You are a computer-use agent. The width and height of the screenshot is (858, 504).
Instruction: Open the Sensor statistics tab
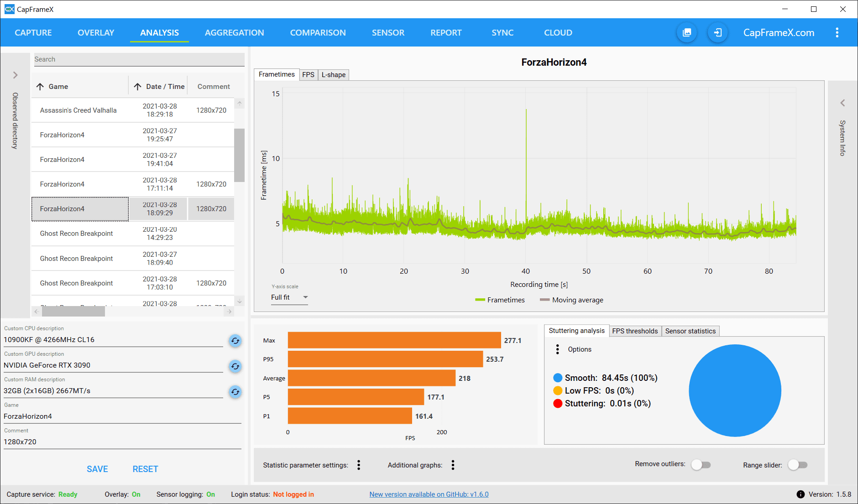(691, 331)
